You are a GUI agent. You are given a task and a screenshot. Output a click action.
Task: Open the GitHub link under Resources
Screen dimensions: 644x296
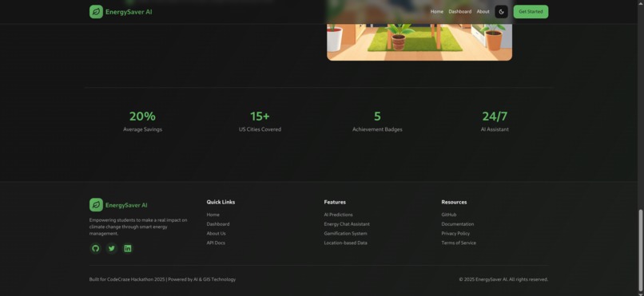[448, 215]
